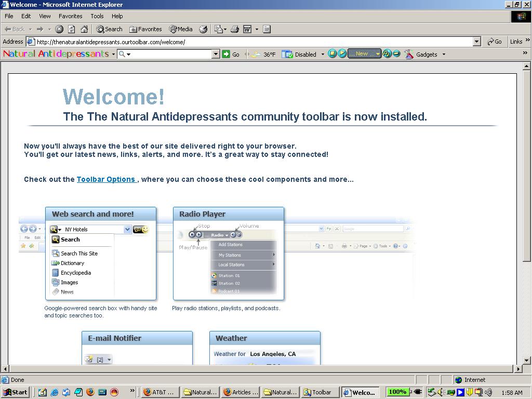Click the radio Play button on toolbar

(342, 54)
